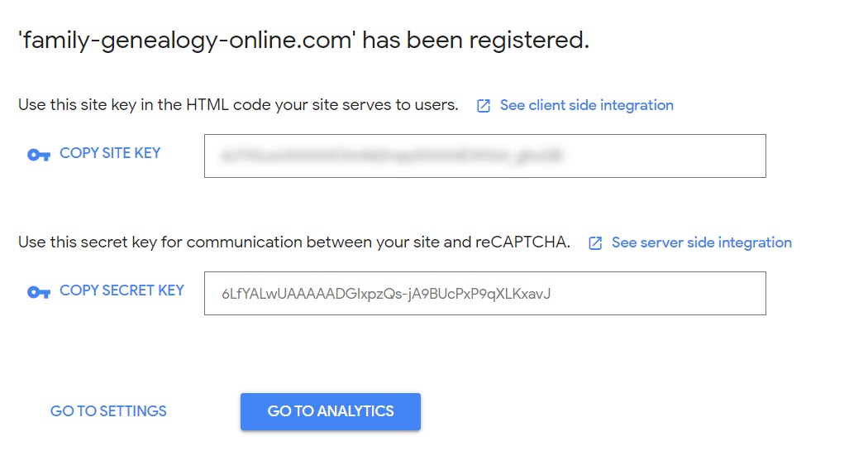The image size is (868, 475).
Task: Focus the site key text box
Action: tap(485, 156)
